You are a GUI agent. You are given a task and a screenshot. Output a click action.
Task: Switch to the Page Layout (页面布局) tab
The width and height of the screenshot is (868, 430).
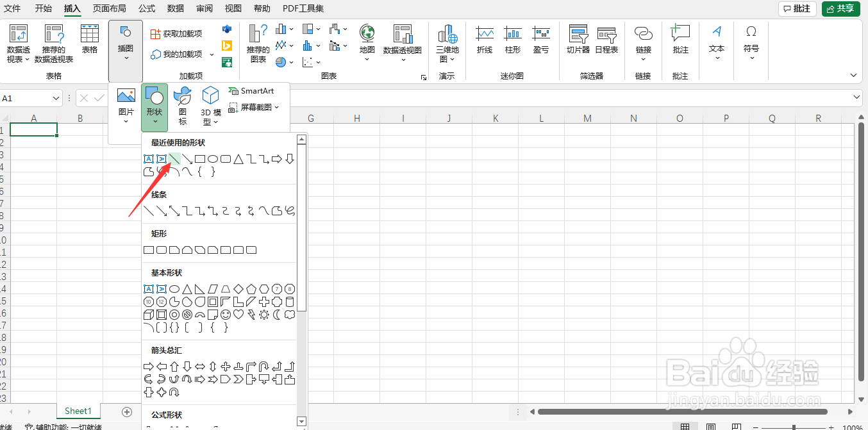tap(109, 8)
